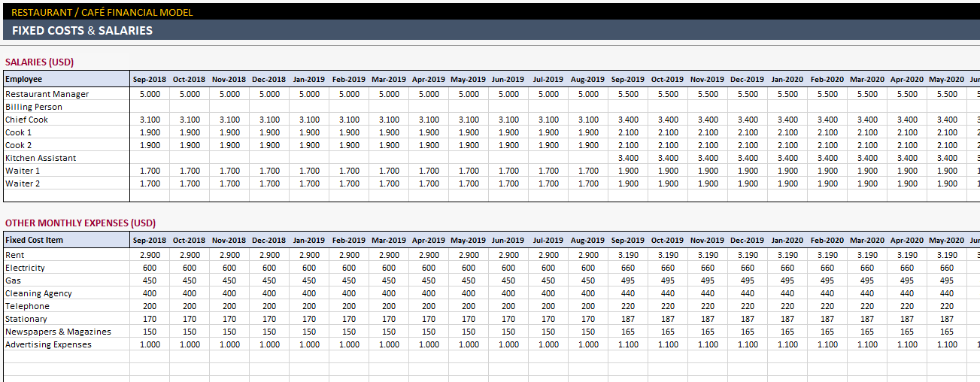Click the 'Gas' expense row label
The width and height of the screenshot is (980, 382).
coord(13,280)
